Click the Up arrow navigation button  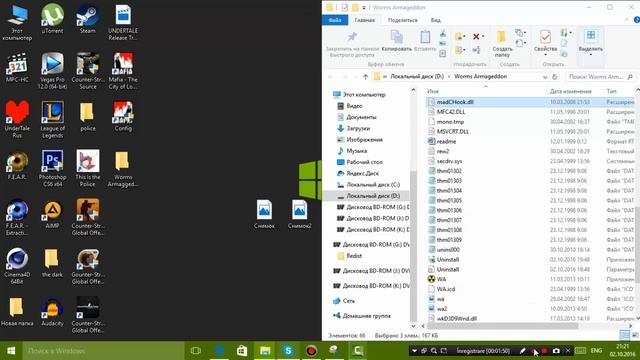[x=365, y=77]
